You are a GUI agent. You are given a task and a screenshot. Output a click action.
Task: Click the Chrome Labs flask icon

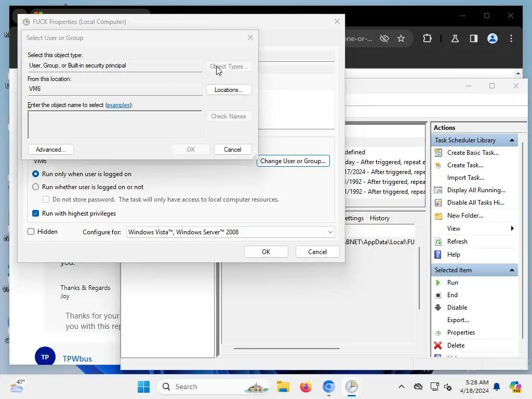point(455,38)
